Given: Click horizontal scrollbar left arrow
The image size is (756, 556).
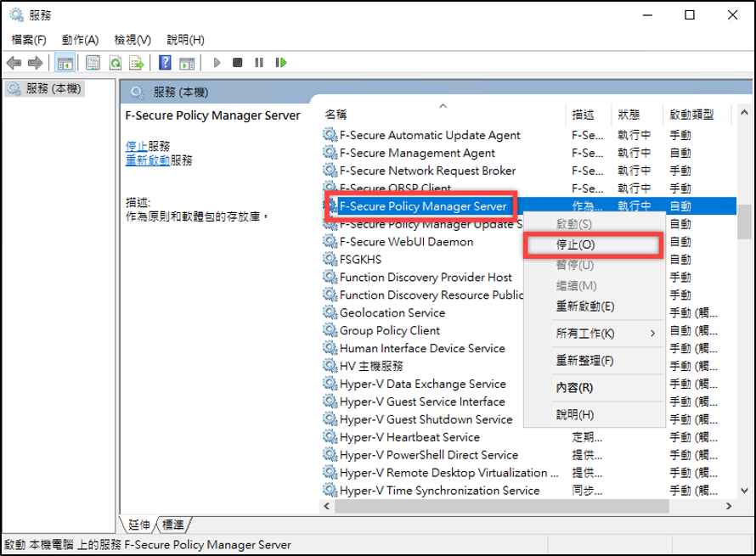Looking at the screenshot, I should [327, 506].
